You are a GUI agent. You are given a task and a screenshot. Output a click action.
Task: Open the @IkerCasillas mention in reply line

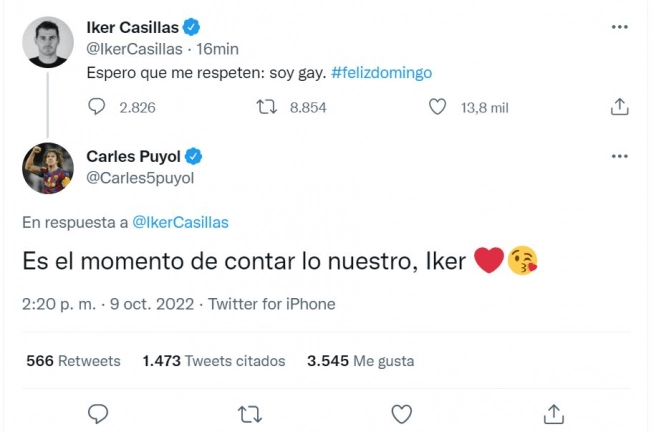(180, 222)
